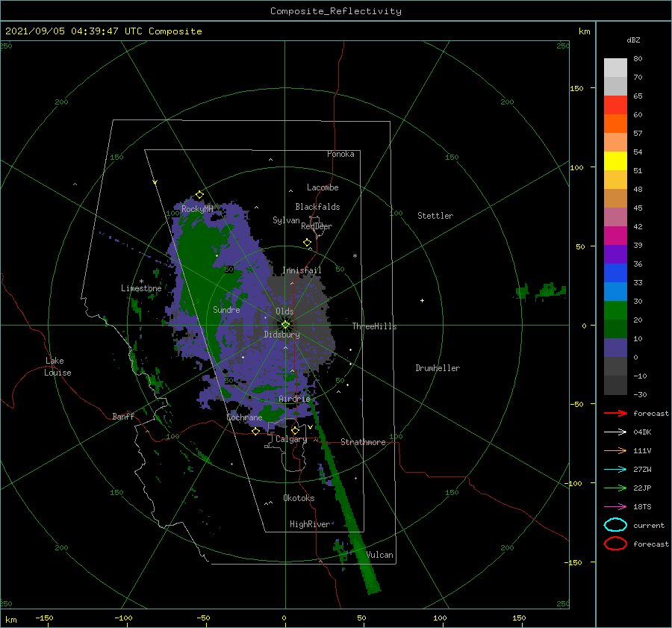Click the yellow diamond marker below RedDeer
This screenshot has height=628, width=672.
pyautogui.click(x=307, y=242)
